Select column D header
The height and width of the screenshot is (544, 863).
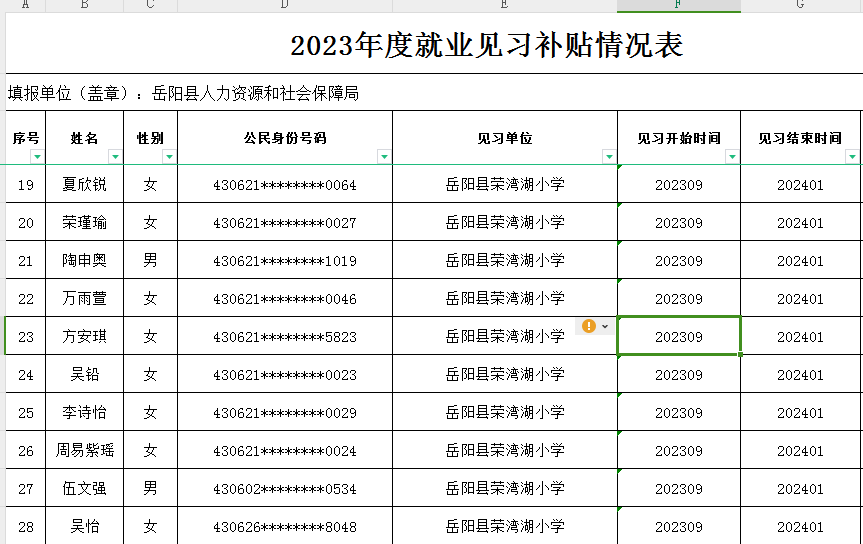pos(285,5)
